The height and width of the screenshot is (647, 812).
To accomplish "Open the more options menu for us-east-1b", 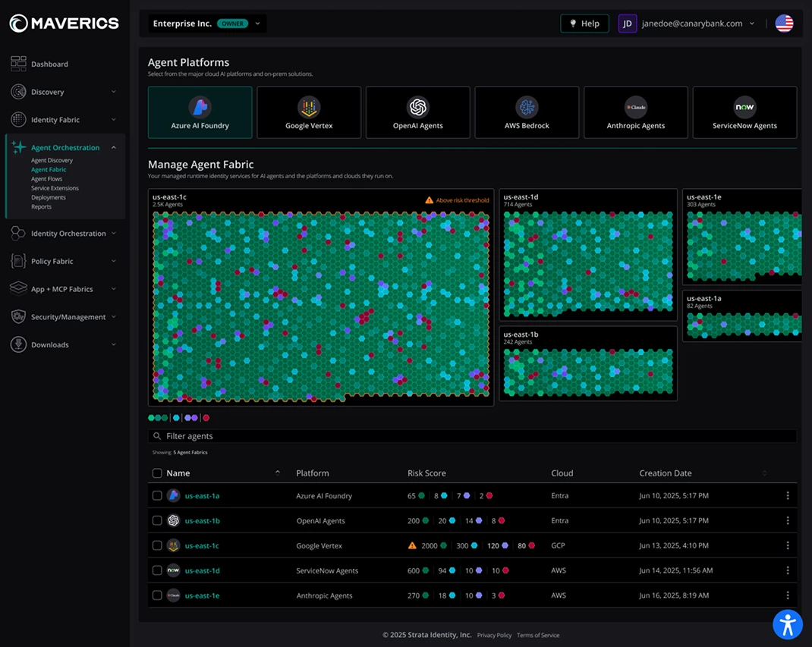I will click(788, 520).
